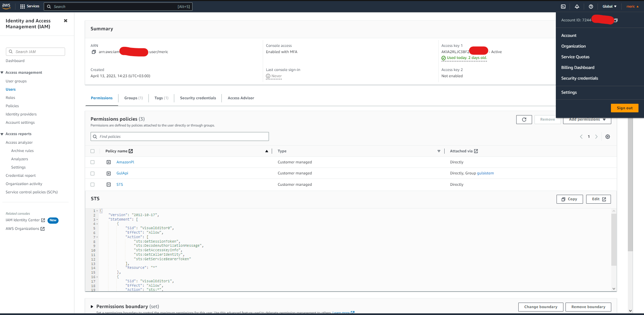Check the GulApi policy row
This screenshot has width=644, height=315.
93,173
